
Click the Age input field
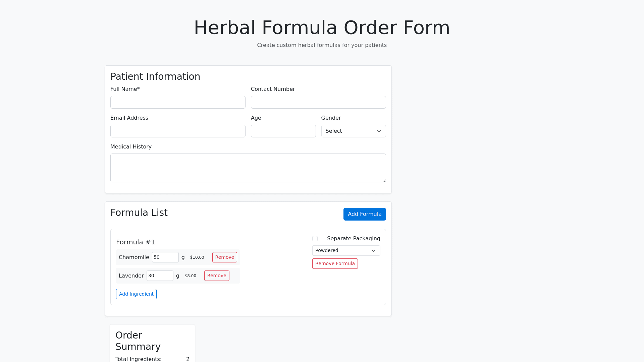point(283,131)
